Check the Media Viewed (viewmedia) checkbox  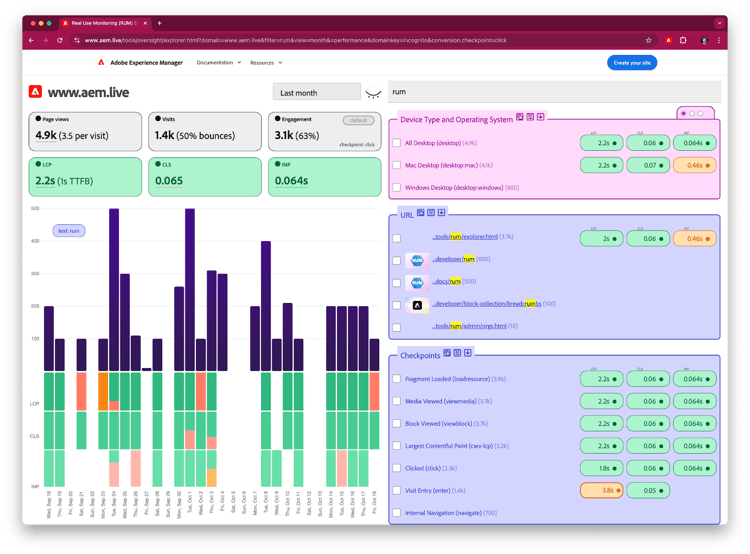click(397, 401)
